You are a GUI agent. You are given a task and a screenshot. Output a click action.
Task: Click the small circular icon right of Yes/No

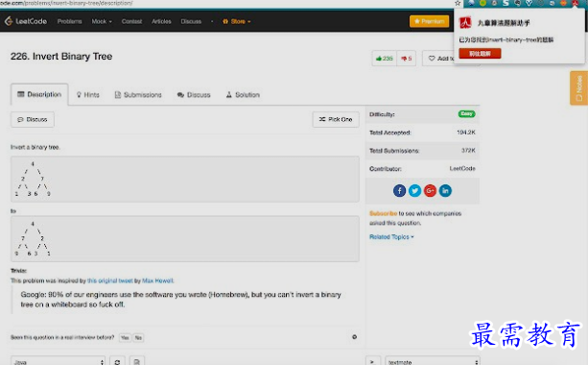click(x=354, y=337)
